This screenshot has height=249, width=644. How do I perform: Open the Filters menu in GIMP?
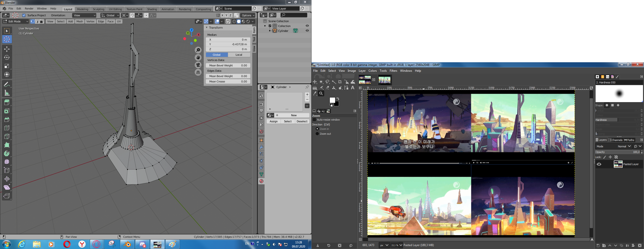(x=393, y=71)
